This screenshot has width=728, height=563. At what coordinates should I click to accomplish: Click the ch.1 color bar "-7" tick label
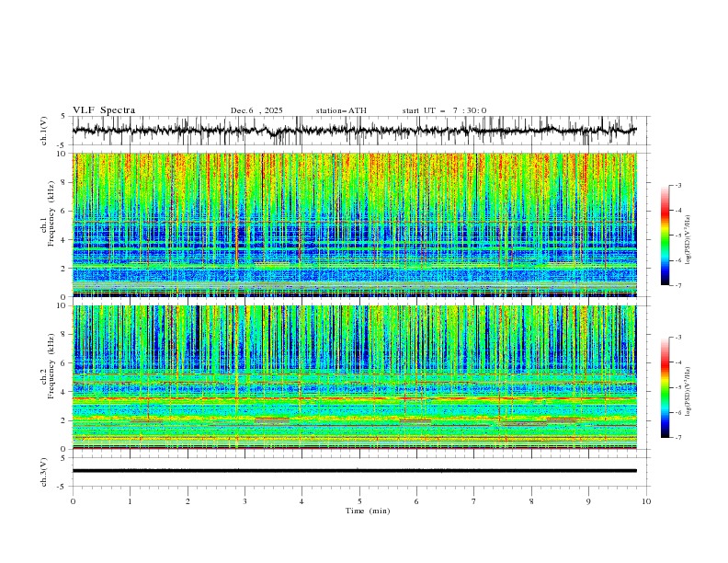(677, 285)
